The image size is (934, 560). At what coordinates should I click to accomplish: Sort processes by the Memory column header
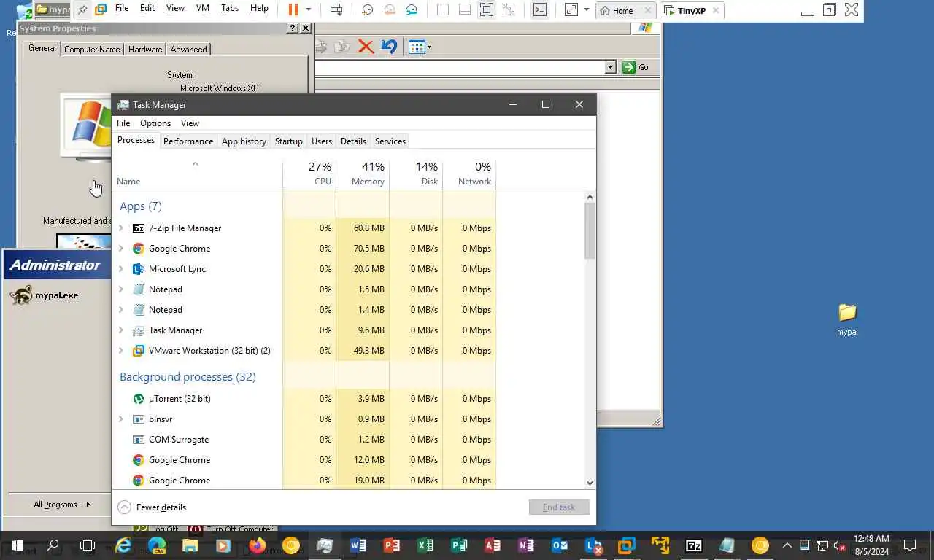coord(363,174)
